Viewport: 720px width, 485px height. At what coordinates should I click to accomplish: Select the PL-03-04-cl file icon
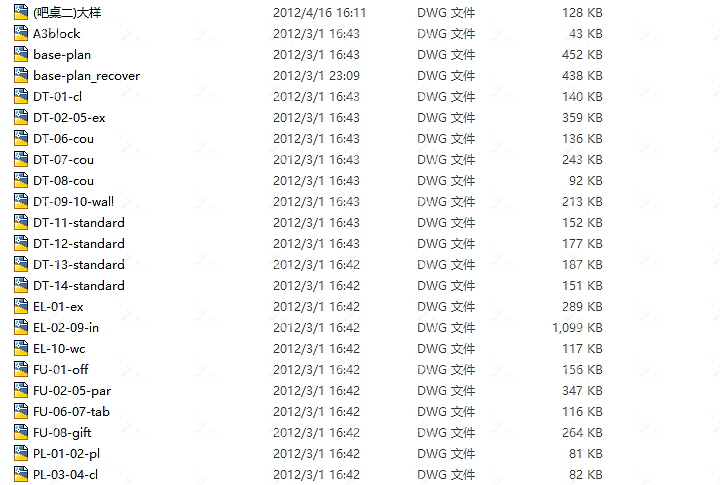(x=21, y=474)
